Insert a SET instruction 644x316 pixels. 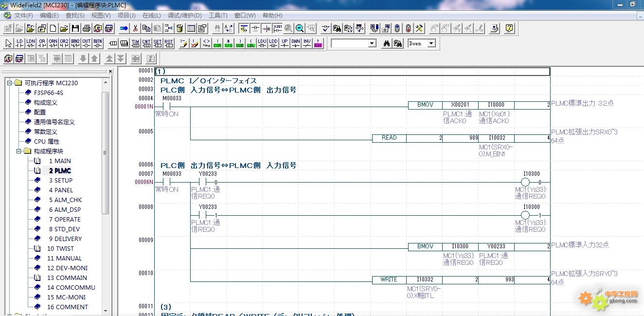pyautogui.click(x=158, y=43)
